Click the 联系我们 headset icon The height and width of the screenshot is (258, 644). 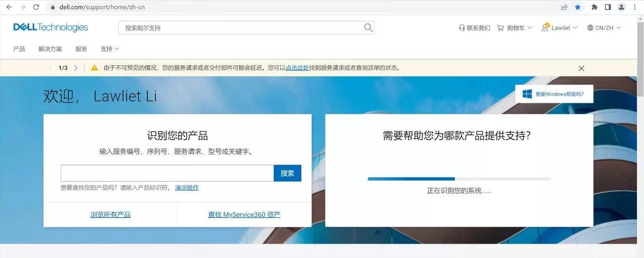pos(462,28)
